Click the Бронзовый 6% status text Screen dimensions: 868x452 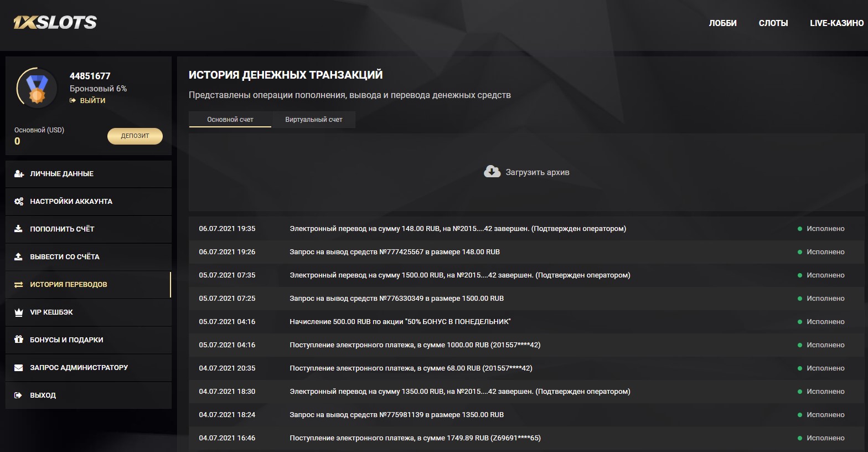(x=99, y=89)
